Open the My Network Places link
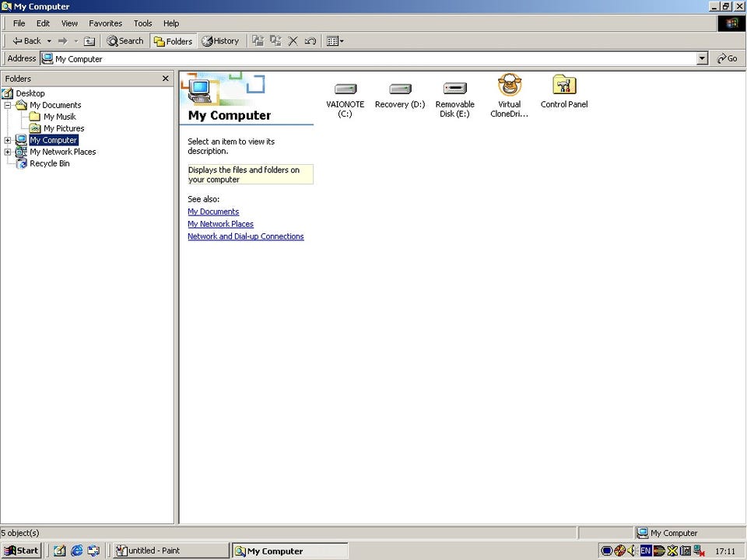This screenshot has height=560, width=747. (220, 224)
